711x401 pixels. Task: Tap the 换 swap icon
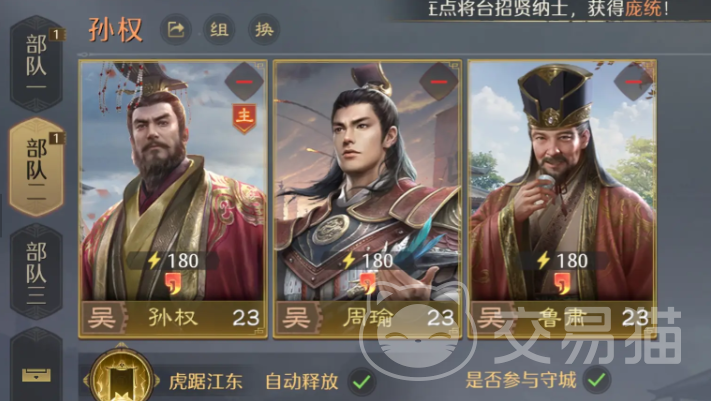tap(264, 30)
